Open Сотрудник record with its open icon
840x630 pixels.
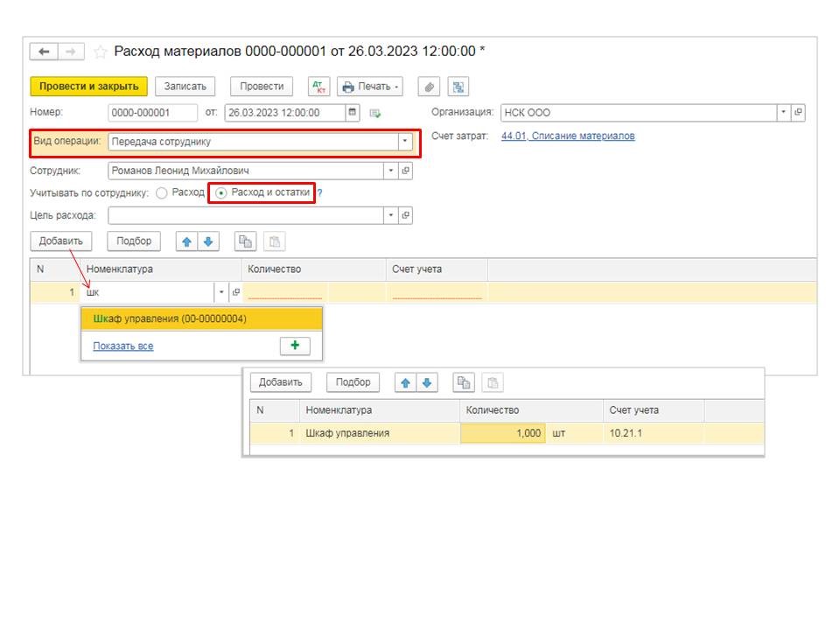(x=405, y=171)
